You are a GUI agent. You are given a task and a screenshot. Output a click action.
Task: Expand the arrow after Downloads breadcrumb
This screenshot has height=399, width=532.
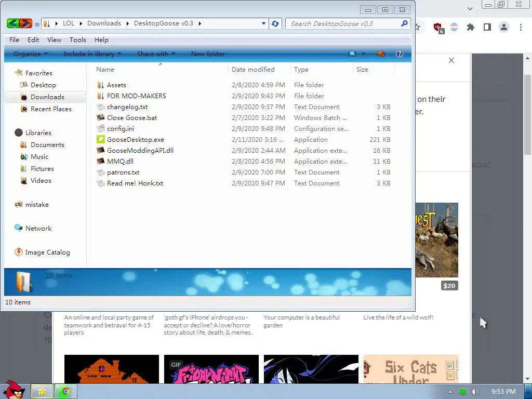[128, 23]
